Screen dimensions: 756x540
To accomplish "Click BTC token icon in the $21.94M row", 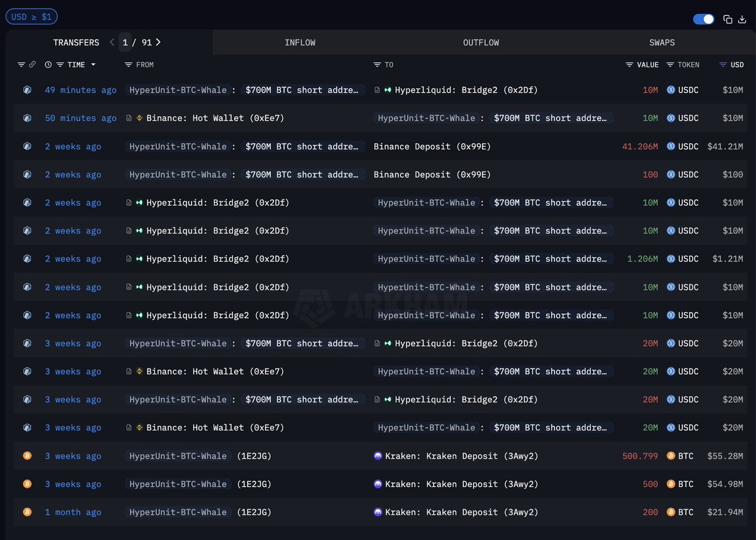I will point(671,512).
